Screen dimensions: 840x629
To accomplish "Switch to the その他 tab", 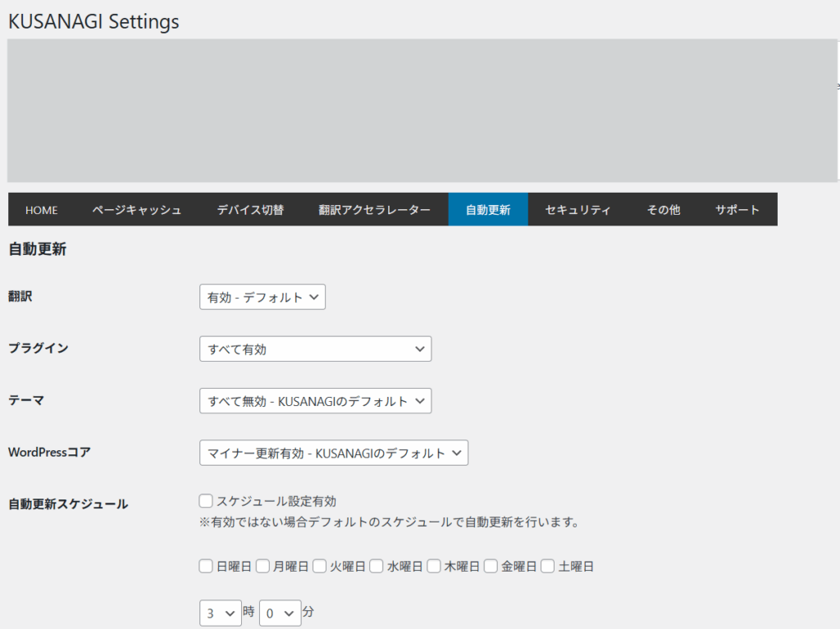I will click(x=663, y=210).
